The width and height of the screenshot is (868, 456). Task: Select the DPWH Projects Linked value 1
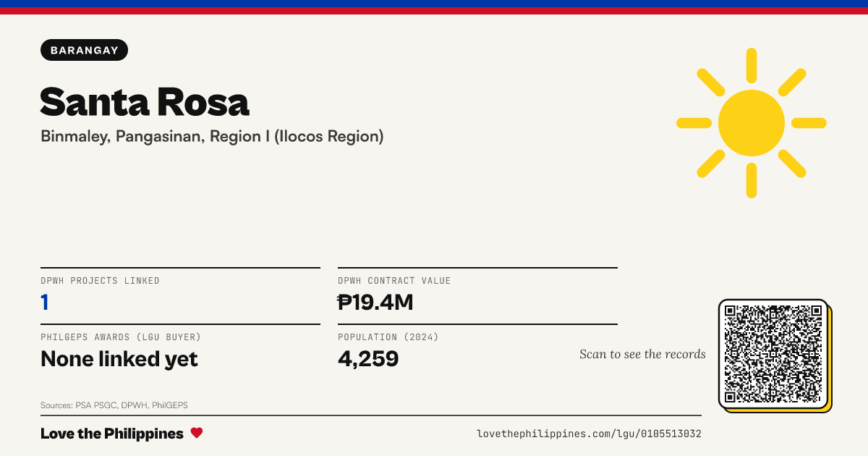click(x=45, y=303)
